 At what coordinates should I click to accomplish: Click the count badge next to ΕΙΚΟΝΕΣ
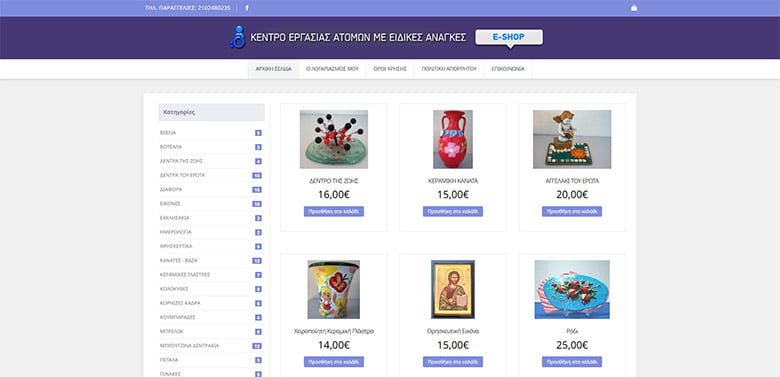coord(257,204)
